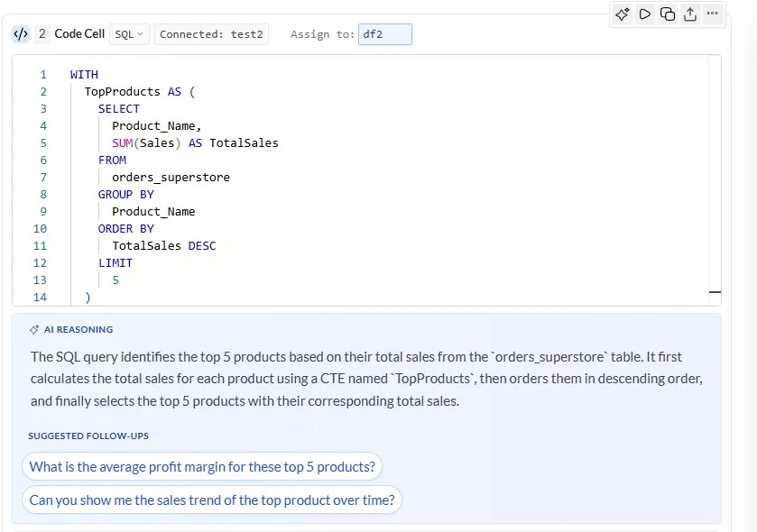Click the 'SUM(Sales) AS TotalSales' code line

(x=195, y=143)
